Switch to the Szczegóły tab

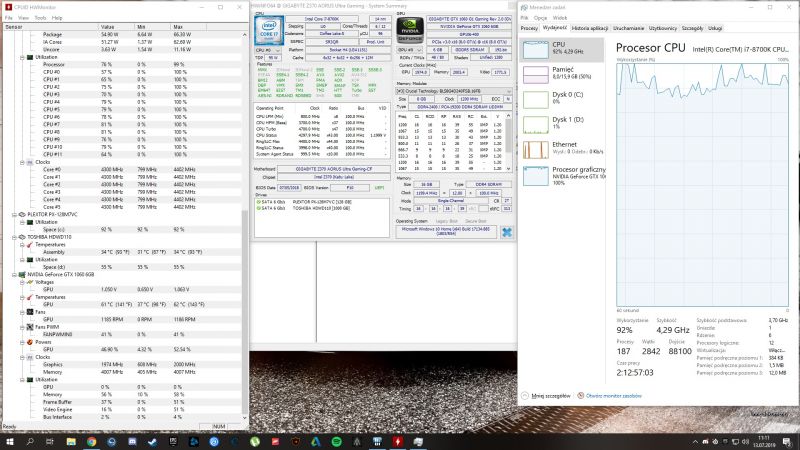pyautogui.click(x=692, y=28)
